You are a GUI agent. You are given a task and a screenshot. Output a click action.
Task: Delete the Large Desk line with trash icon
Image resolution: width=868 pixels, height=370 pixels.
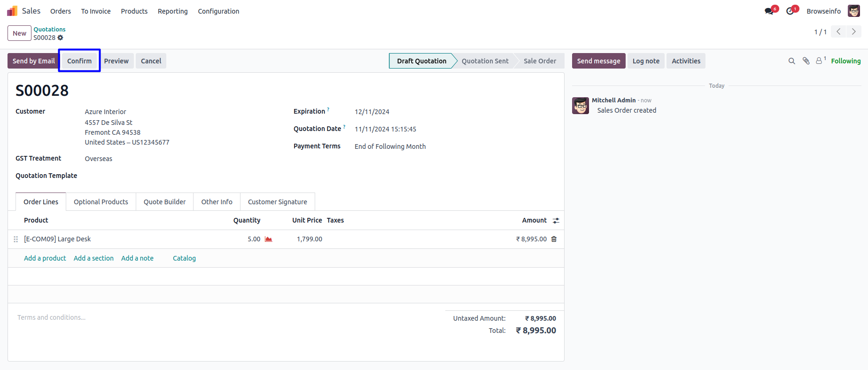pyautogui.click(x=554, y=239)
